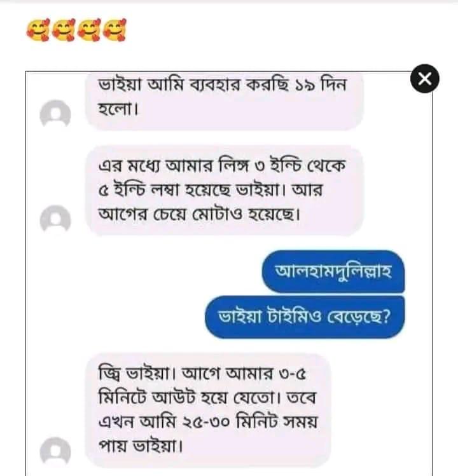This screenshot has height=476, width=458.
Task: Click the line 'এর মধ্যে আমার লিঙ্গ ৩ ইন্চি থেকে'
Action: click(x=222, y=166)
